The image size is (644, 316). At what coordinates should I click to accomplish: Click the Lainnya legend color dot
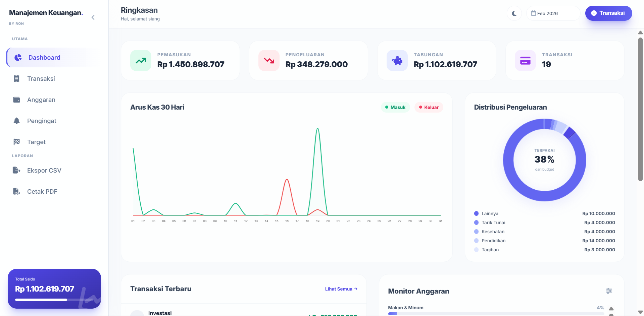point(476,213)
